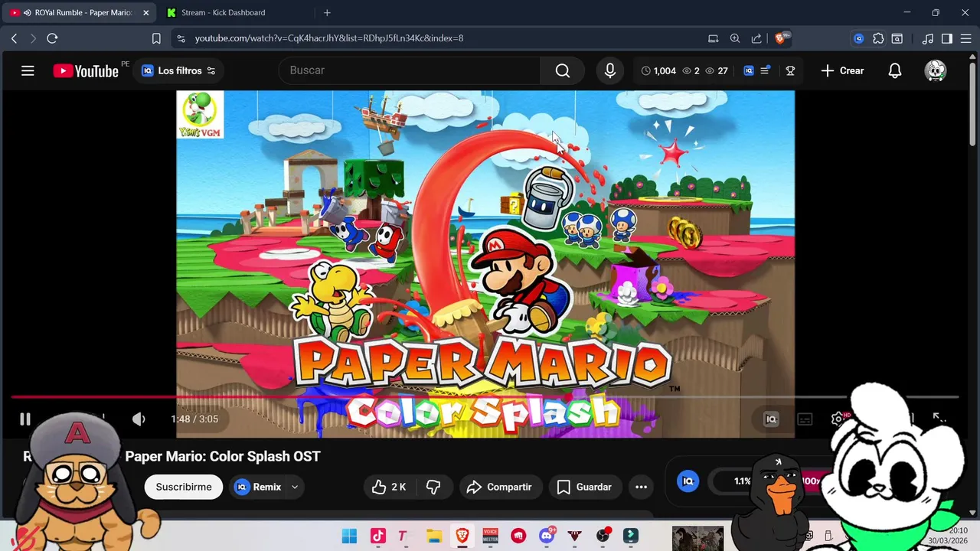Open the account avatar menu
Screen dimensions: 980x551
pyautogui.click(x=935, y=70)
